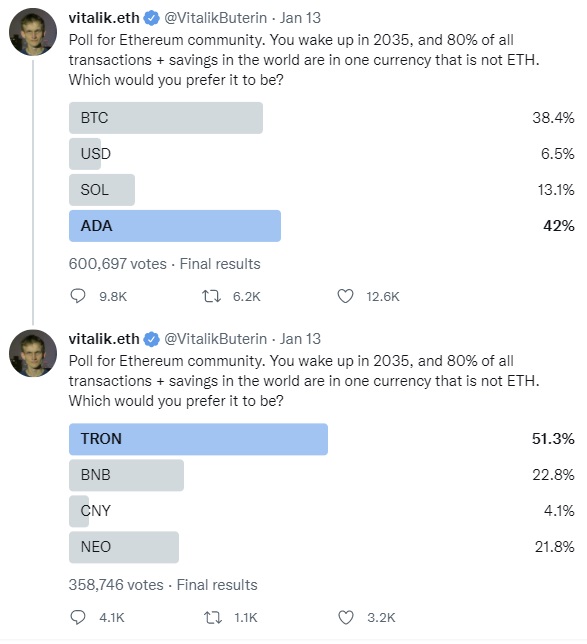Click verified badge on second tweet
Viewport: 587px width, 644px height.
(152, 339)
